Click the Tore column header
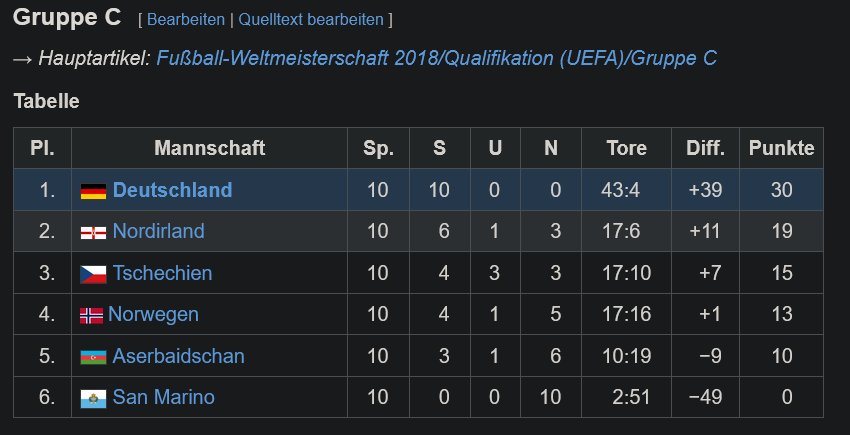The height and width of the screenshot is (435, 850). (x=626, y=148)
